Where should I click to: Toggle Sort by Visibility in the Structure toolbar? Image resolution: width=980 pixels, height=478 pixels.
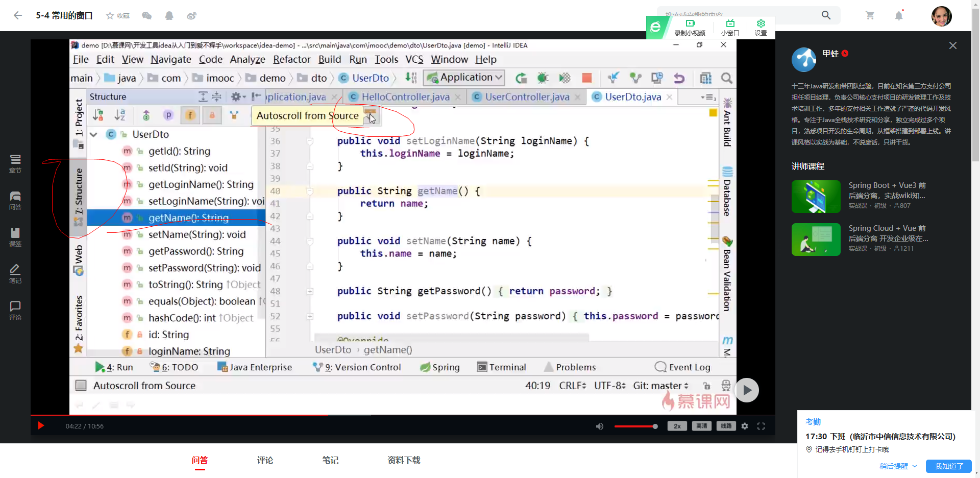click(98, 115)
